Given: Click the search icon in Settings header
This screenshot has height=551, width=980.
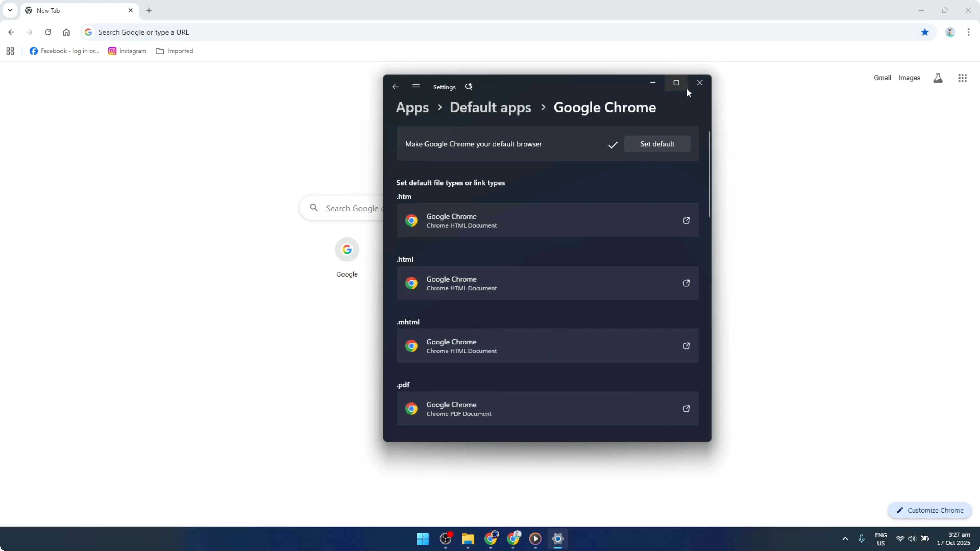Looking at the screenshot, I should coord(469,87).
